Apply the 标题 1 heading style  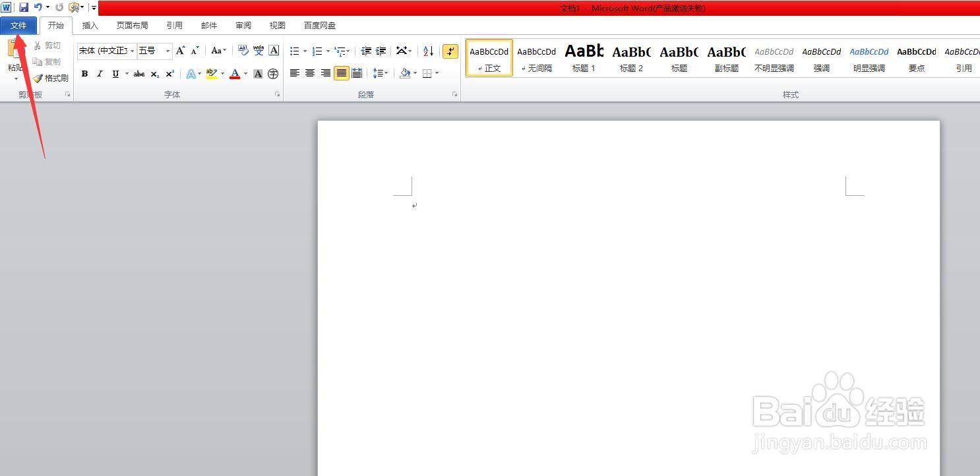pyautogui.click(x=584, y=58)
